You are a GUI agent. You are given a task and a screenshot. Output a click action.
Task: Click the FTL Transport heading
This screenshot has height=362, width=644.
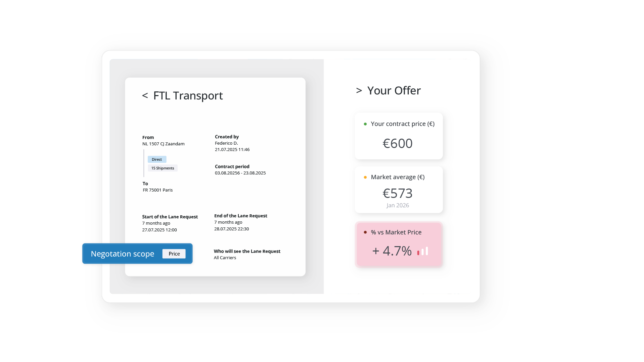188,96
